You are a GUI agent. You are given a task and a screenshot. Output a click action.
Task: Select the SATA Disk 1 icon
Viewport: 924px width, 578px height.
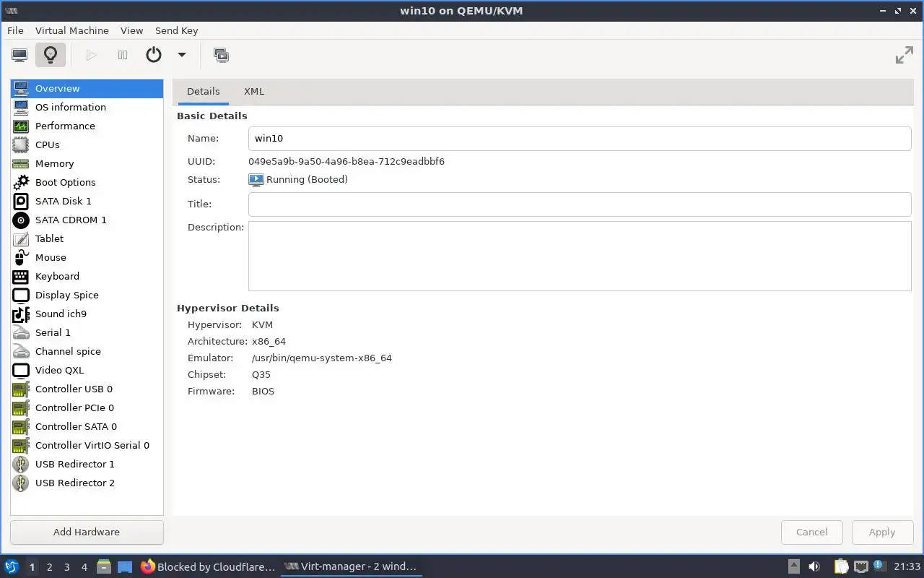(x=21, y=201)
